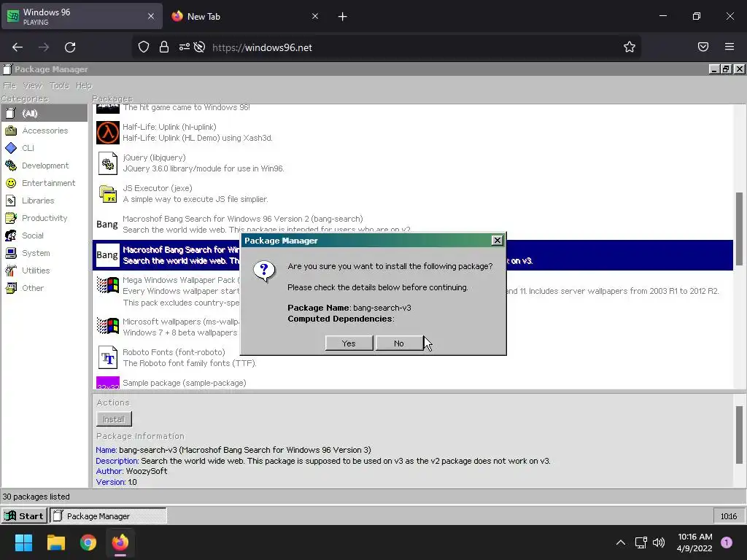Open the Tools menu

pos(59,86)
